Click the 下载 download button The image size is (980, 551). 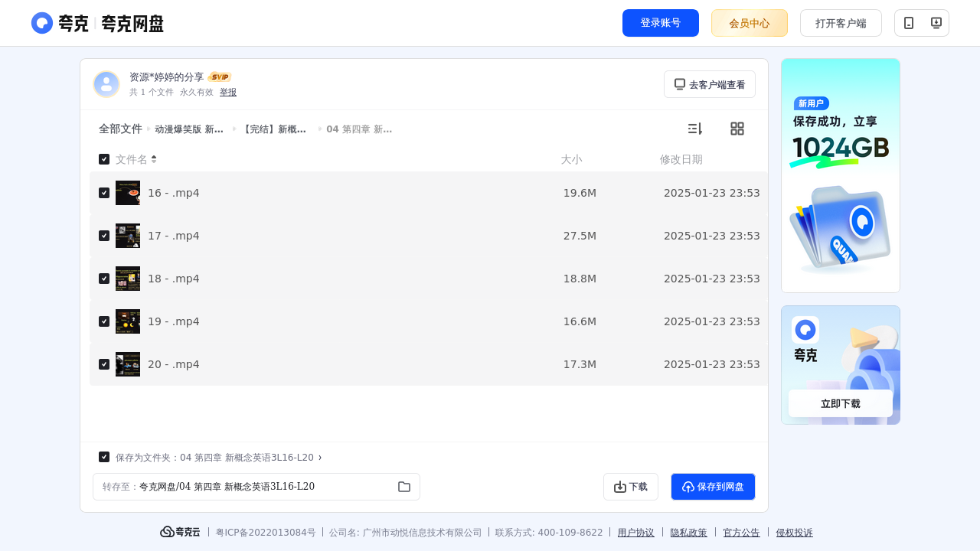[x=631, y=487]
